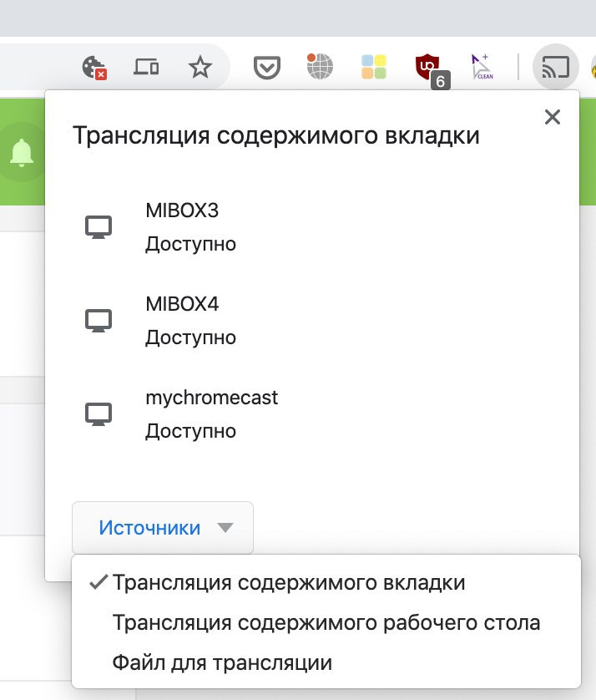
Task: Select the MIBOX4 cast device
Action: (x=312, y=321)
